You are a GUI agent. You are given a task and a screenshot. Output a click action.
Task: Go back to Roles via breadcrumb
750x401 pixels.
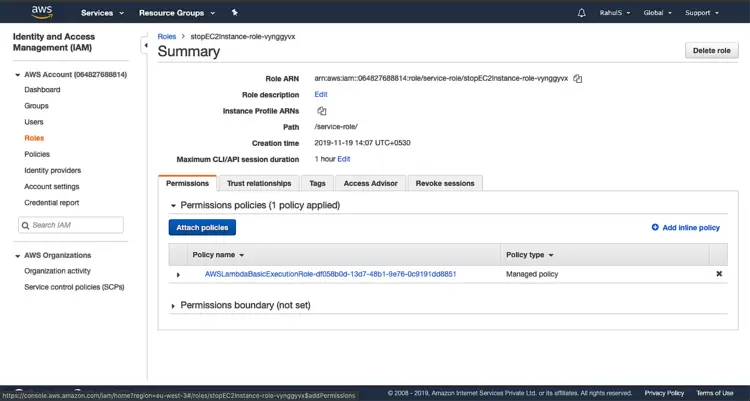pyautogui.click(x=167, y=36)
